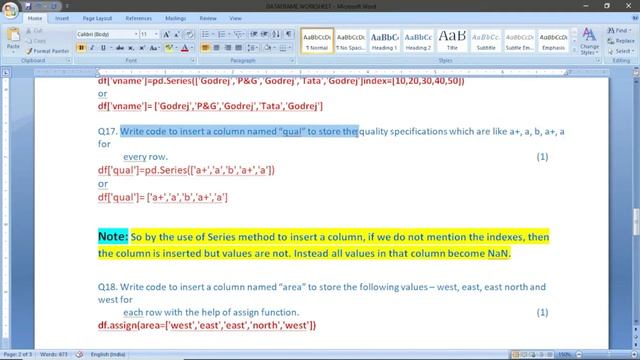
Task: Increase paragraph indent
Action: [264, 34]
